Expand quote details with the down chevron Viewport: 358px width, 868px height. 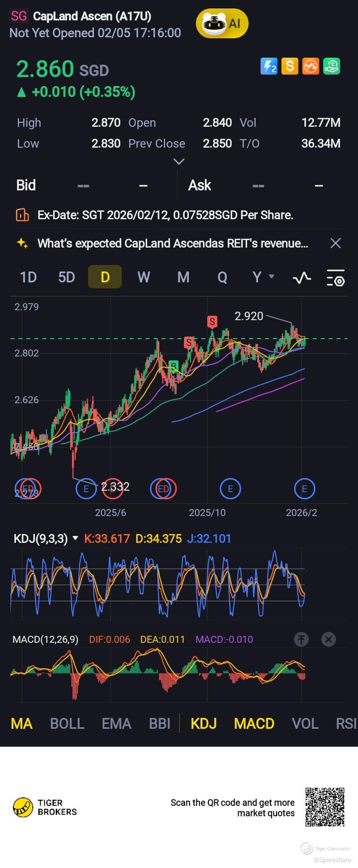tap(179, 161)
